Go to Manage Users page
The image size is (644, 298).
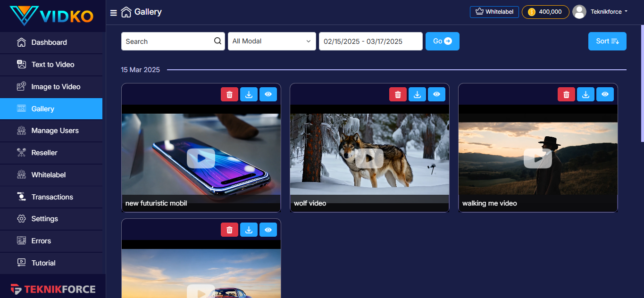[x=55, y=131]
